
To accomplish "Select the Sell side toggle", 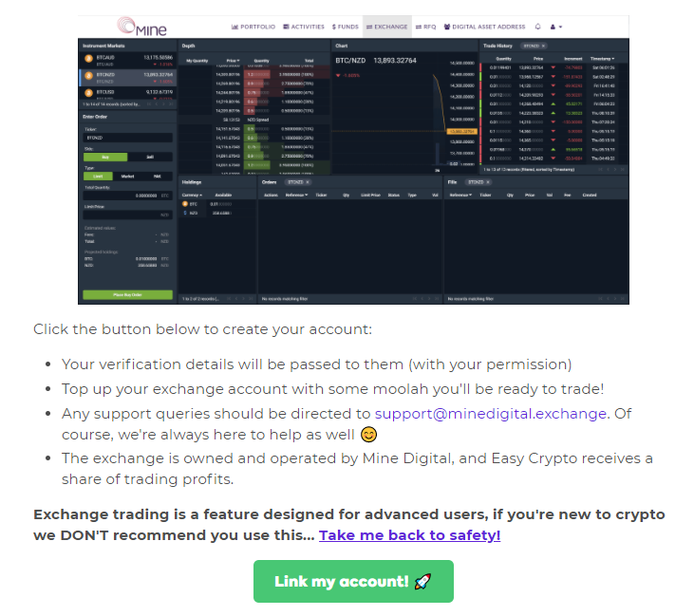I will click(x=150, y=158).
